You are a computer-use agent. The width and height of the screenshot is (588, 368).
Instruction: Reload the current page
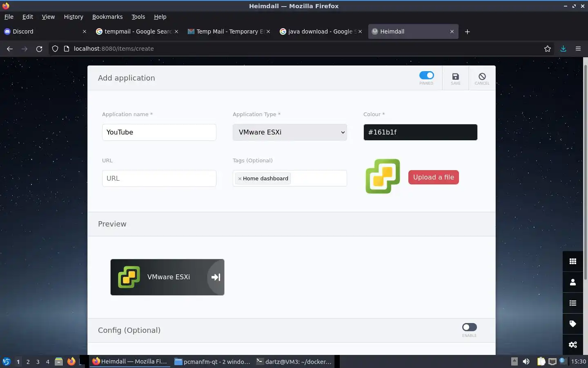coord(39,49)
